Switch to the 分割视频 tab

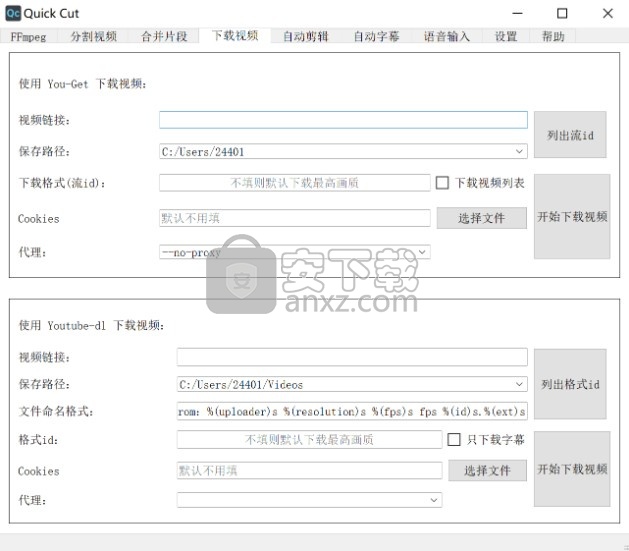click(x=93, y=36)
